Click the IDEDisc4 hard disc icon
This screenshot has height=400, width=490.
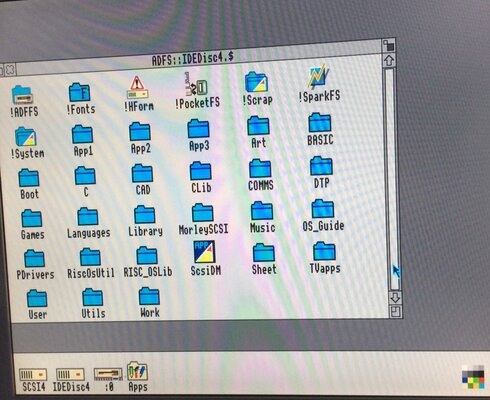point(70,375)
